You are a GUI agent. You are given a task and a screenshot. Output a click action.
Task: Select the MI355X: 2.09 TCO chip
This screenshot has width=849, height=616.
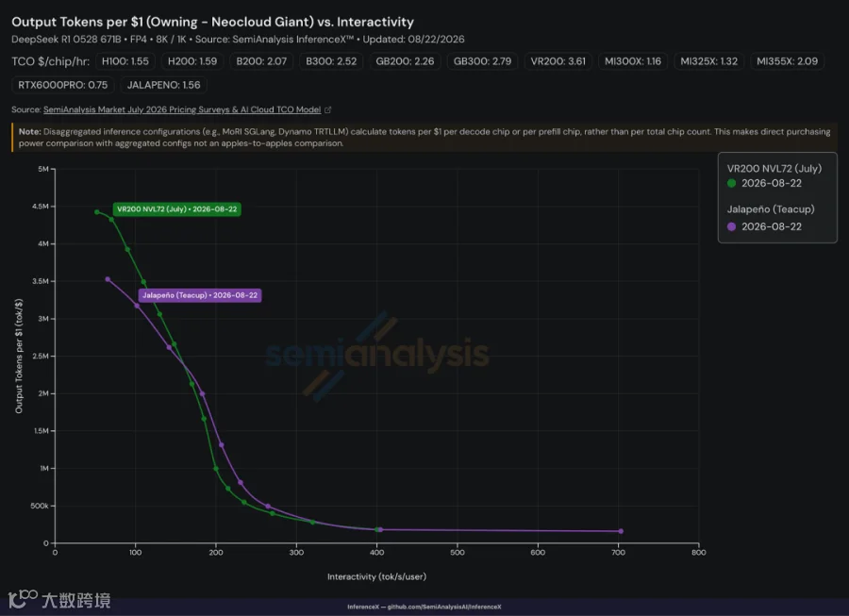click(788, 61)
